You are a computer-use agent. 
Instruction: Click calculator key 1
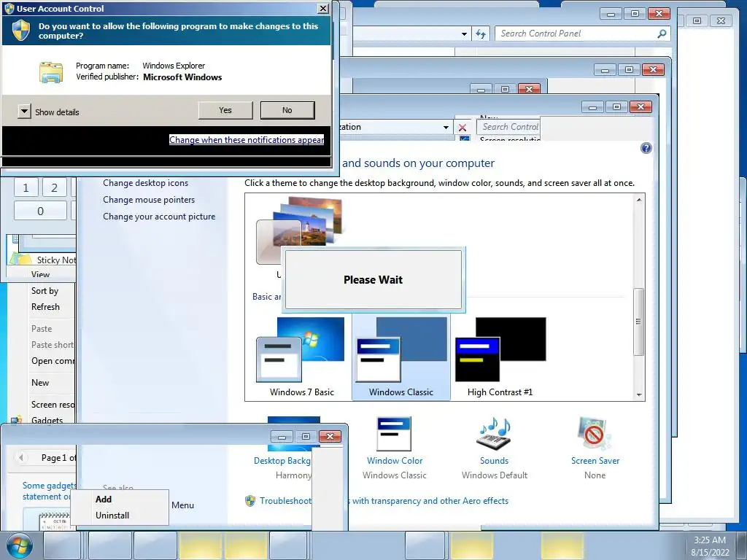click(x=26, y=187)
